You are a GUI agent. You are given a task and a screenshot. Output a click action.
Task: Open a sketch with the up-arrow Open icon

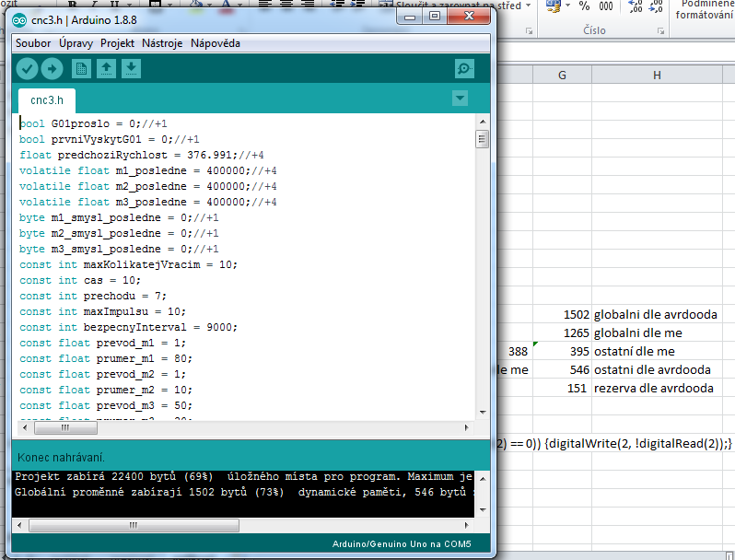tap(107, 69)
